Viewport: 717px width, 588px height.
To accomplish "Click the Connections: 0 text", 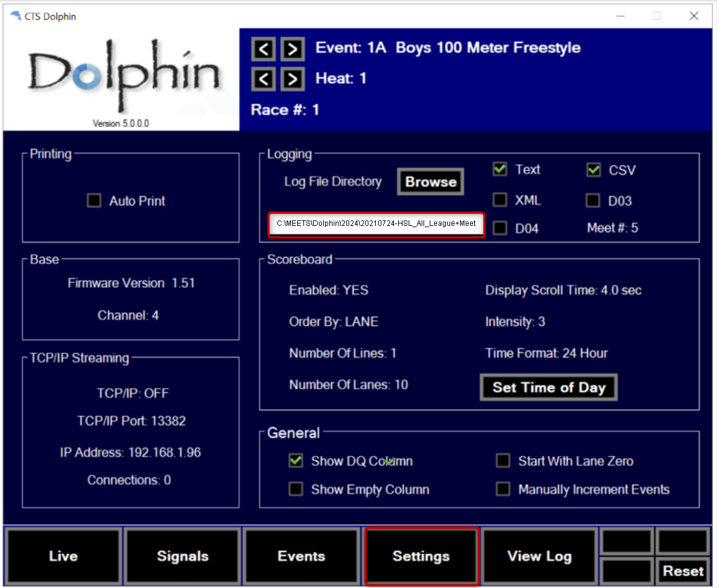I will tap(129, 480).
